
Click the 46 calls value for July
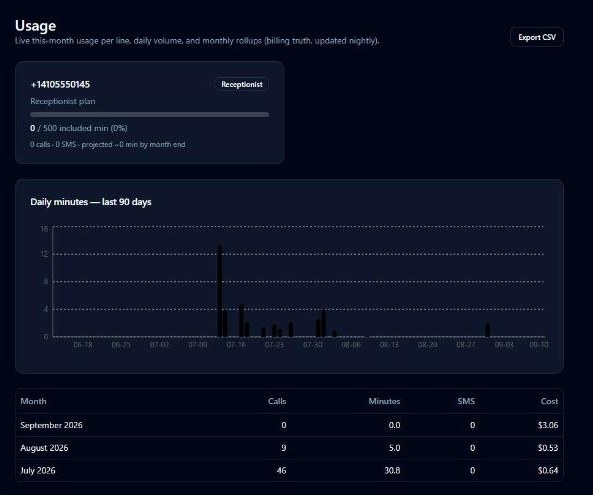tap(281, 470)
